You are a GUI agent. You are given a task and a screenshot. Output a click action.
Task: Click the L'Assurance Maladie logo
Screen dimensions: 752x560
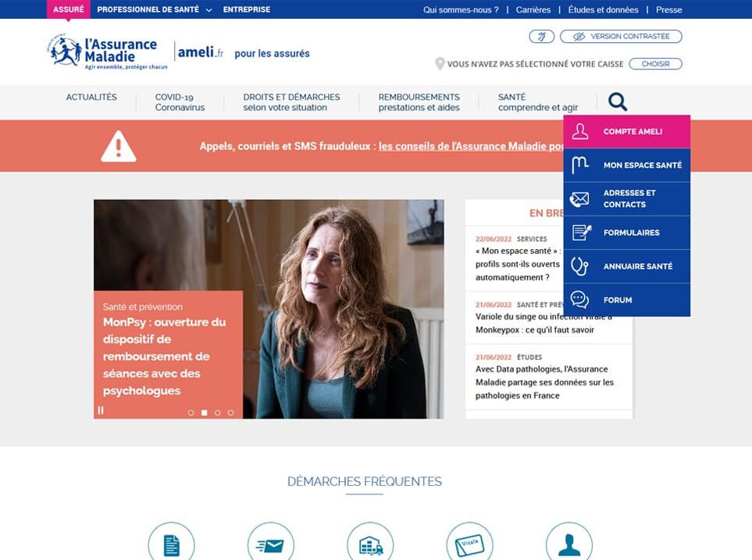point(108,52)
